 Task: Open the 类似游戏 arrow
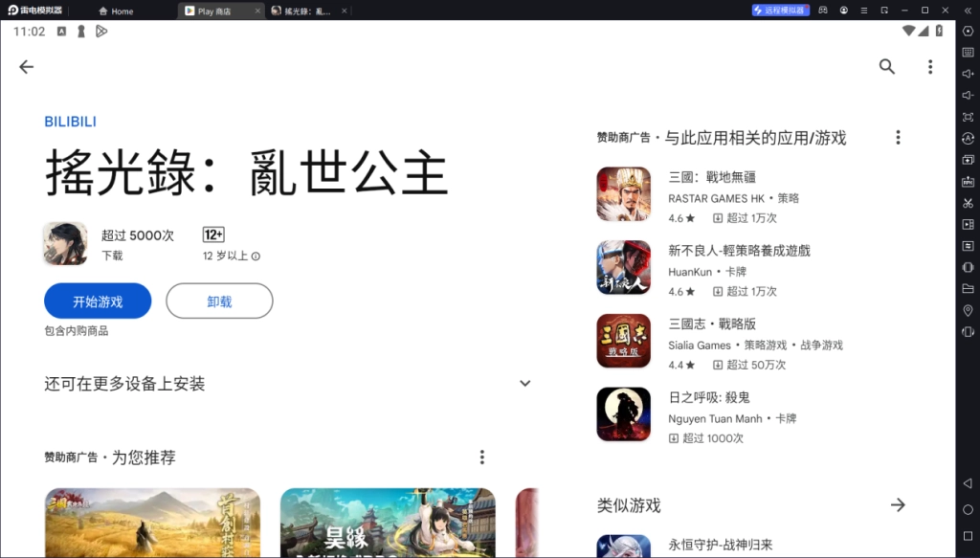[898, 505]
